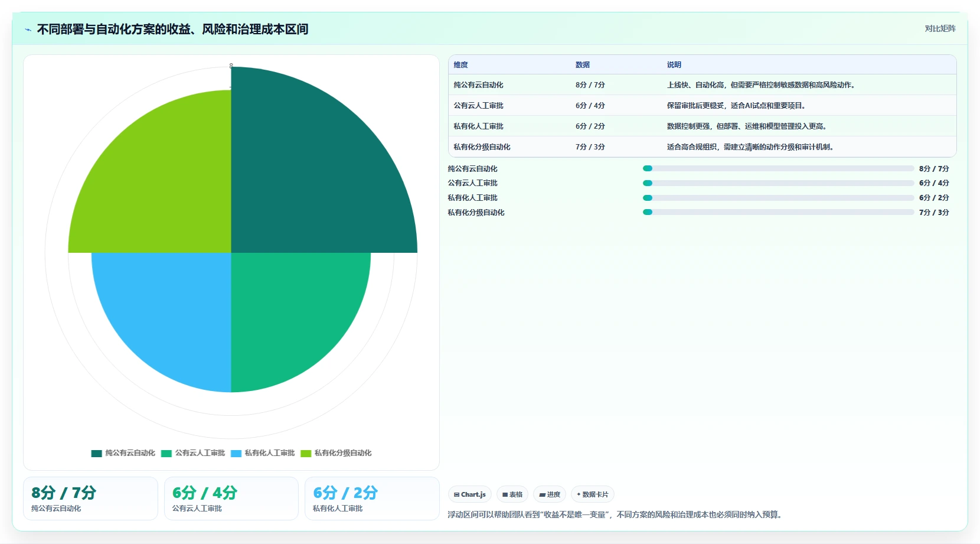The image size is (980, 544).
Task: Open the 6分 / 2分 data card
Action: pos(372,499)
